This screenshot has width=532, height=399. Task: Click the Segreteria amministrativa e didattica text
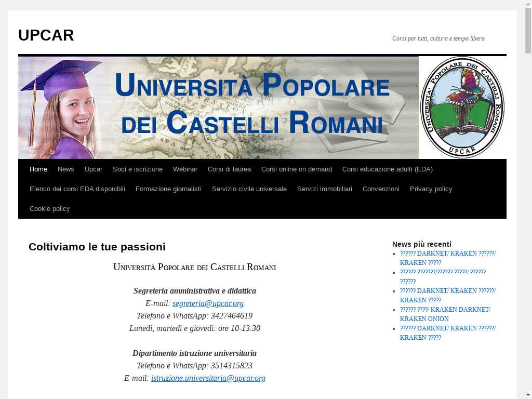point(195,291)
